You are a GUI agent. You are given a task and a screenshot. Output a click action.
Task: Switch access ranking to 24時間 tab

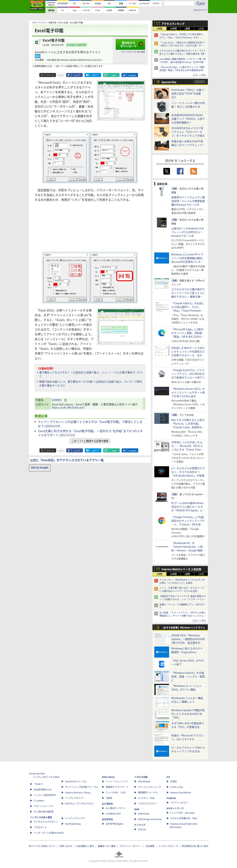click(x=173, y=29)
